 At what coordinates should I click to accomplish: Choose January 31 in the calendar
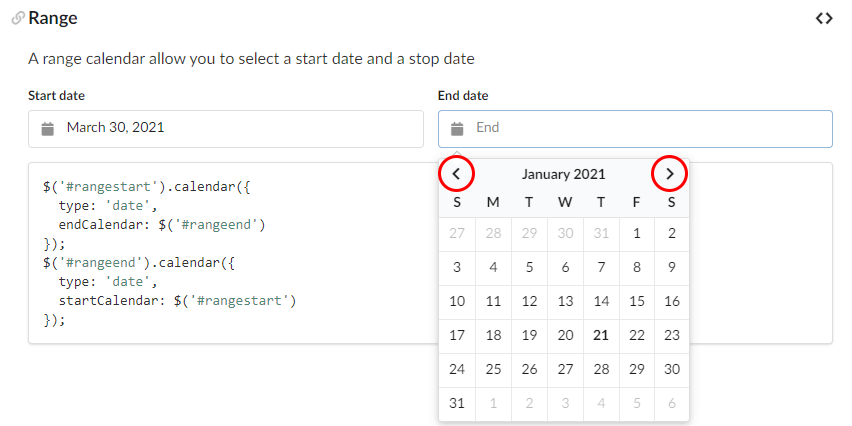pyautogui.click(x=457, y=404)
